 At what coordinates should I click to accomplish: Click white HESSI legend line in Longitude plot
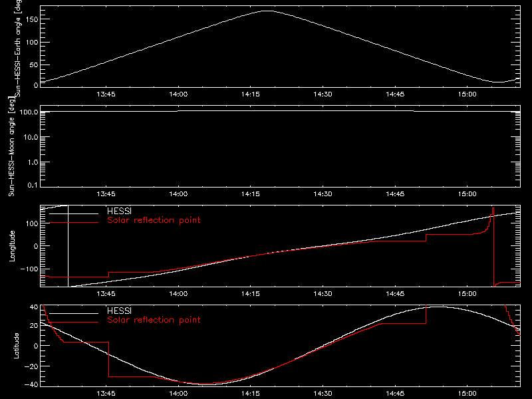(74, 213)
